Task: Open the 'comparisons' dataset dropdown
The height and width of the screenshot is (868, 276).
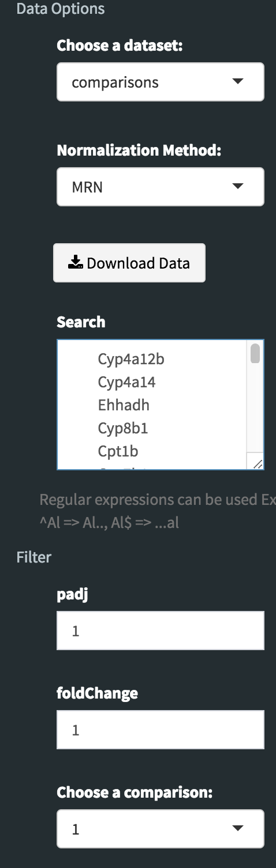Action: [161, 82]
